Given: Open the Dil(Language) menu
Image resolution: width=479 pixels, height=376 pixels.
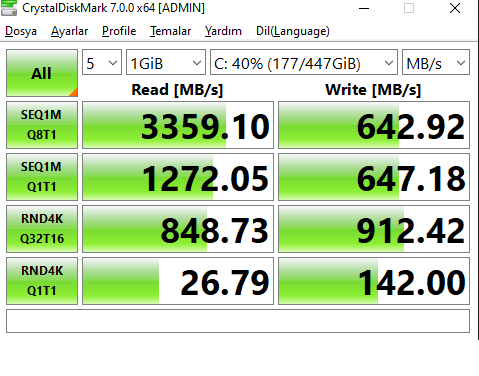Looking at the screenshot, I should (x=293, y=31).
